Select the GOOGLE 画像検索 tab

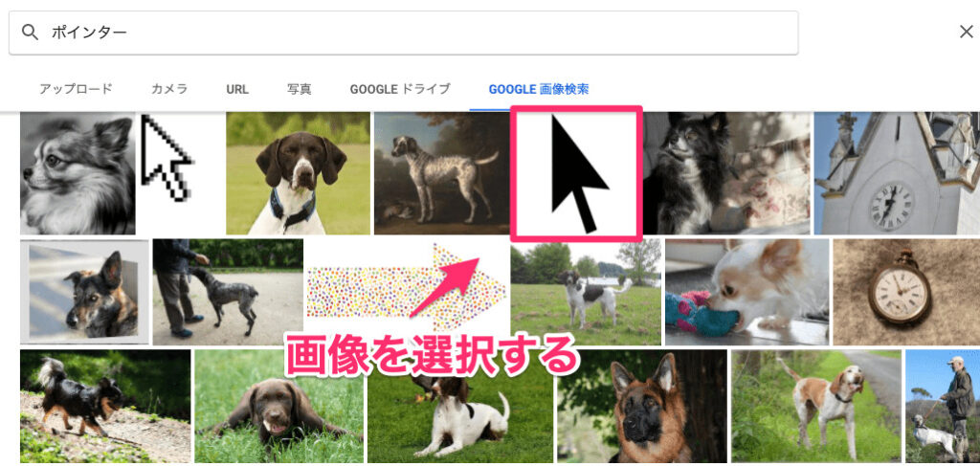tap(539, 89)
